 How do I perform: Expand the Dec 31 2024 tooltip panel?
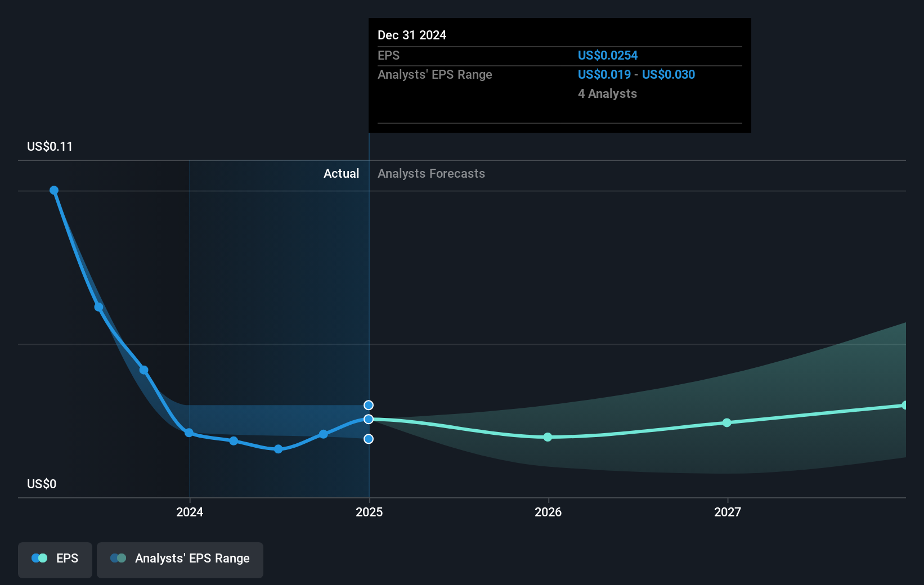click(559, 76)
